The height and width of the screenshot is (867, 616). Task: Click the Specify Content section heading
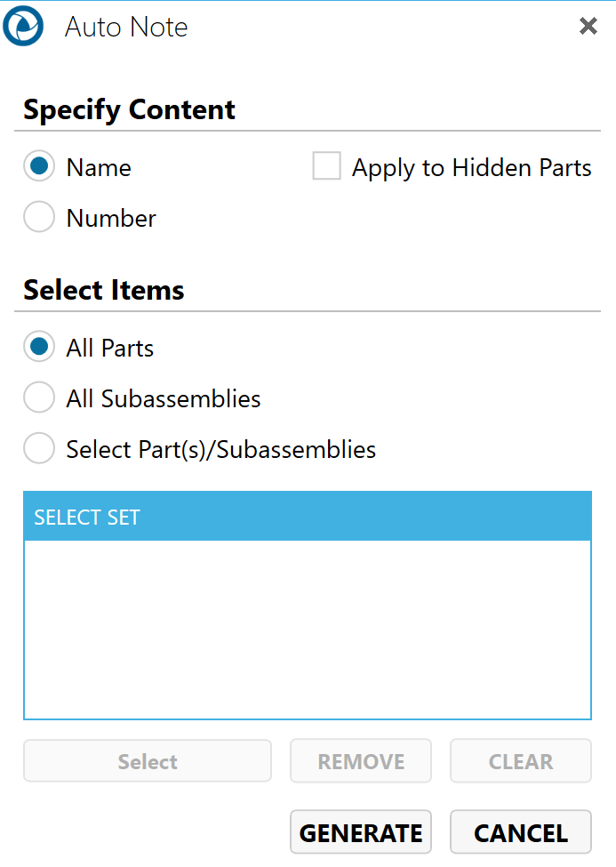[x=129, y=109]
